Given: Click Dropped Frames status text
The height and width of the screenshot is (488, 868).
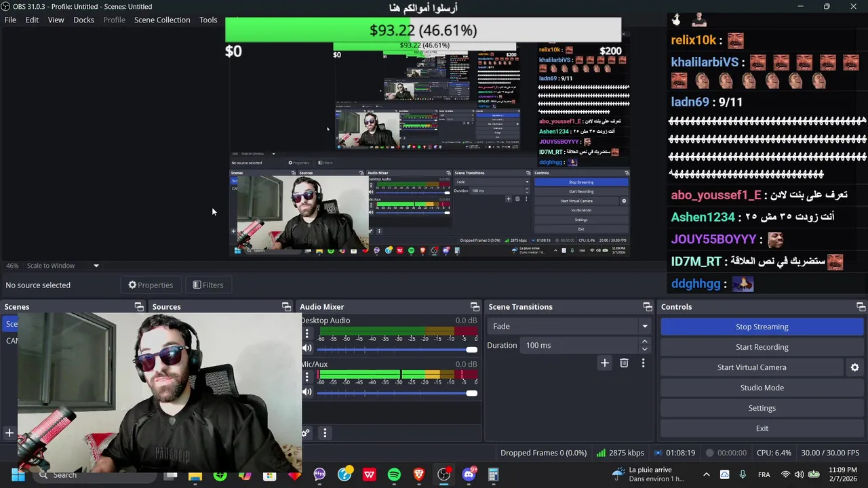Looking at the screenshot, I should point(543,453).
